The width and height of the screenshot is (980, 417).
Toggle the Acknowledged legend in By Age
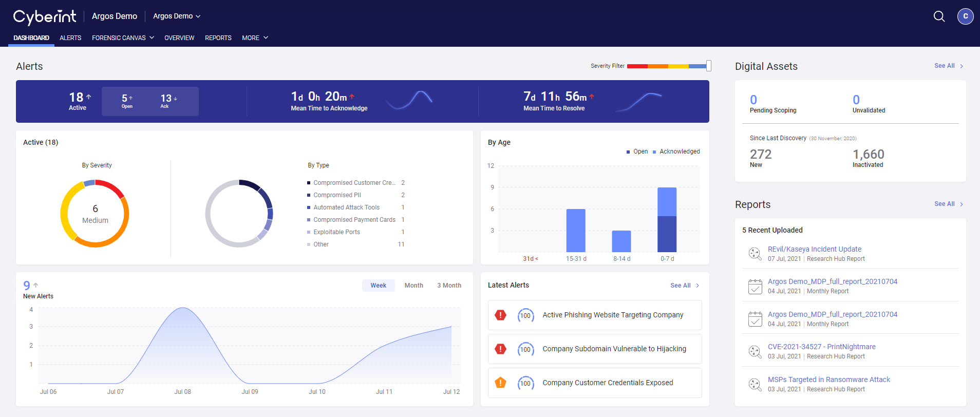click(x=676, y=151)
